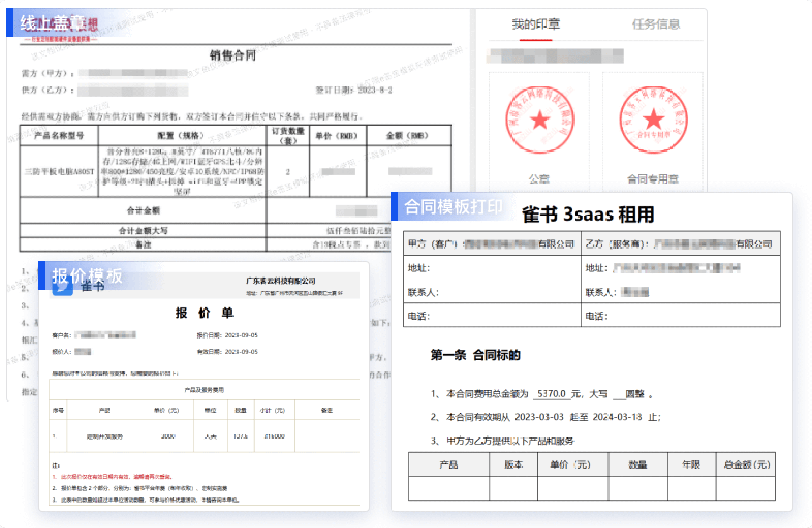The width and height of the screenshot is (812, 528).
Task: Click the 107.5 quantity cell
Action: pos(241,436)
